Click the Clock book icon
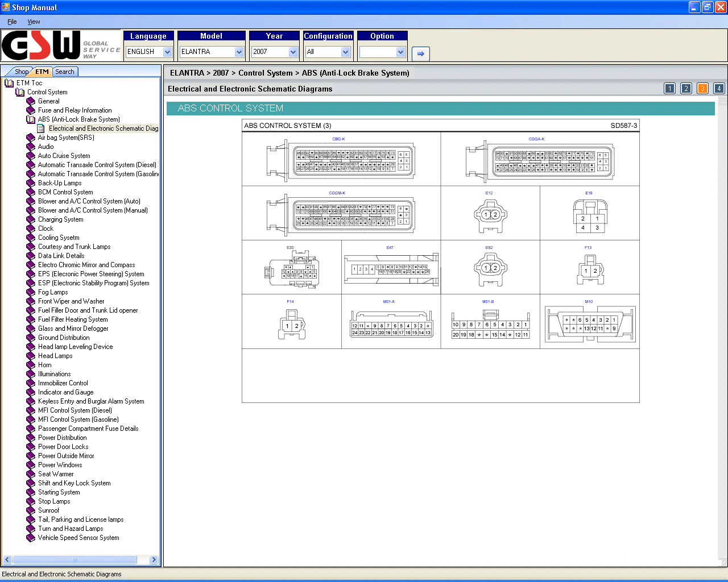Image resolution: width=728 pixels, height=582 pixels. 31,228
